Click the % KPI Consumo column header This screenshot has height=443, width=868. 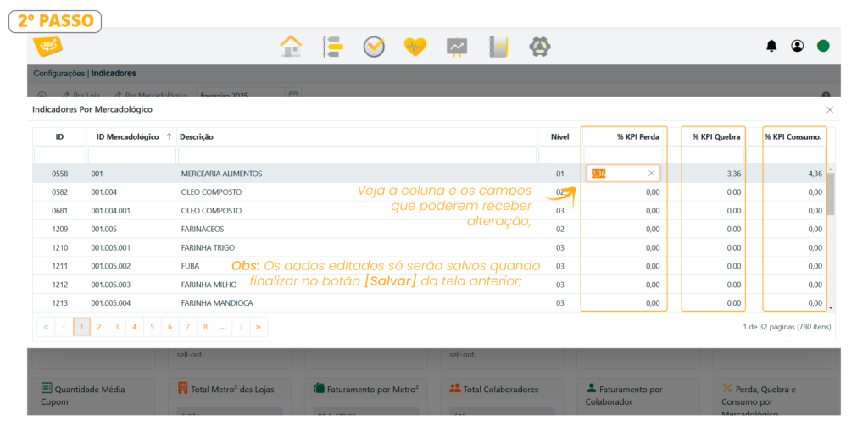click(x=793, y=136)
